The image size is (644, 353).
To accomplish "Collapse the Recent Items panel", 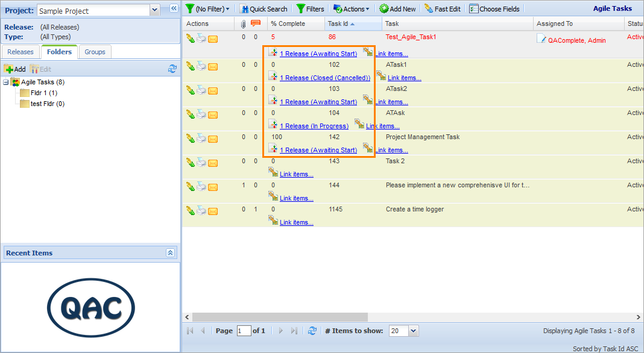I will pos(171,252).
